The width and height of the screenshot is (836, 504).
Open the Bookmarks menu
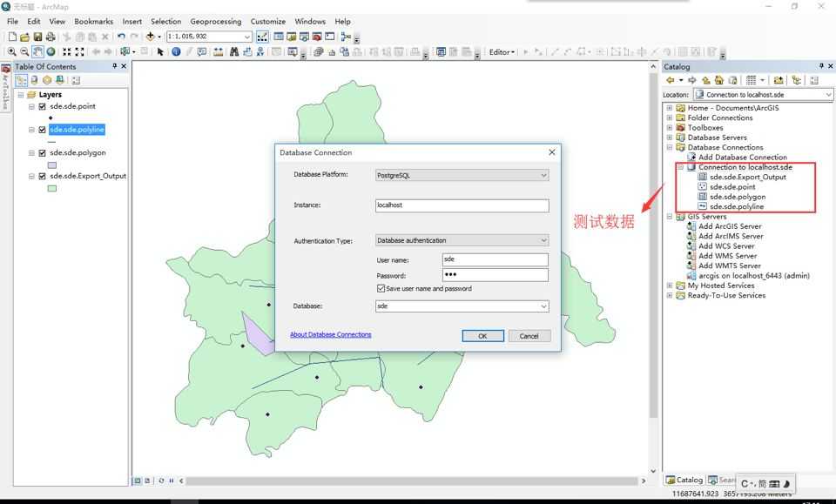[x=93, y=21]
